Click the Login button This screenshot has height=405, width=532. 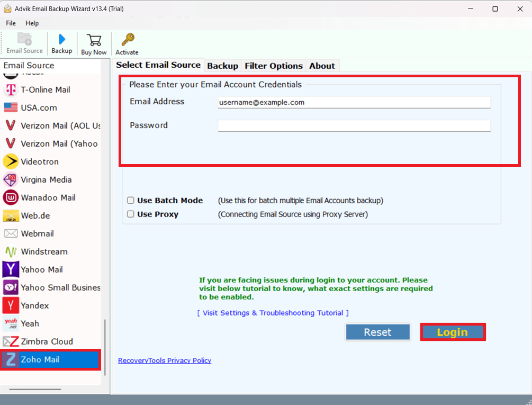[453, 332]
